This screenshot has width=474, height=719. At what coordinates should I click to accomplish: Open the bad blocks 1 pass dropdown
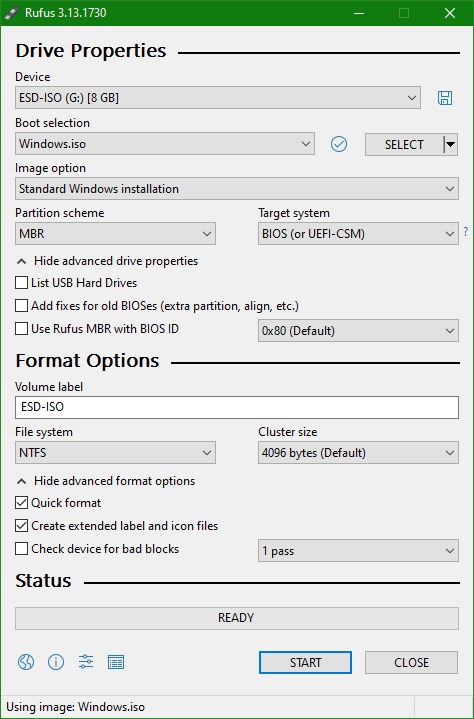click(x=358, y=551)
